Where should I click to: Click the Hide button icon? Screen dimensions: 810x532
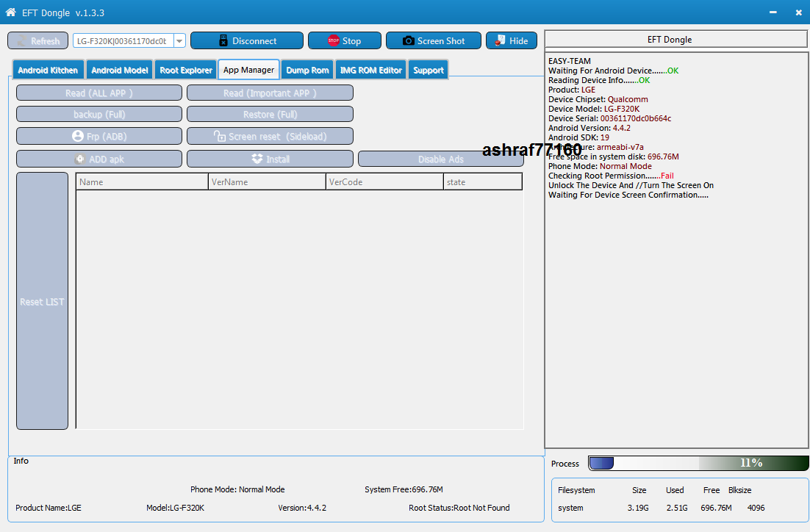[x=500, y=40]
